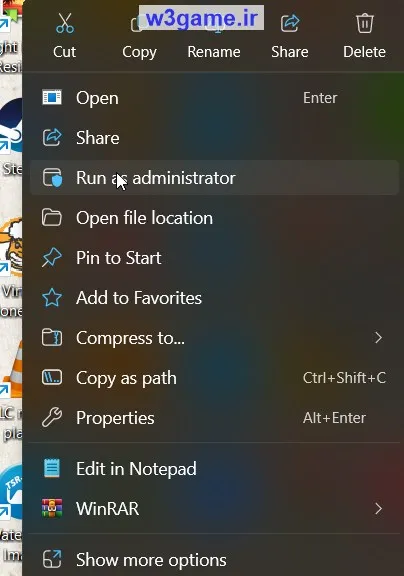The image size is (404, 576).
Task: Click the Properties wrench icon
Action: point(52,417)
